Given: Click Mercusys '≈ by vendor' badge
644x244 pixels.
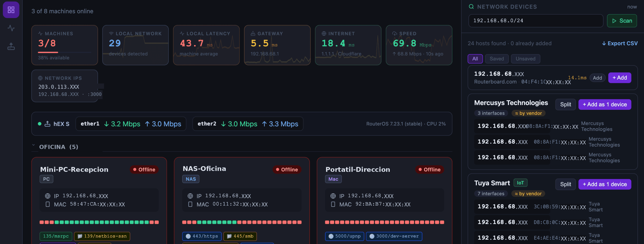Looking at the screenshot, I should coord(529,113).
